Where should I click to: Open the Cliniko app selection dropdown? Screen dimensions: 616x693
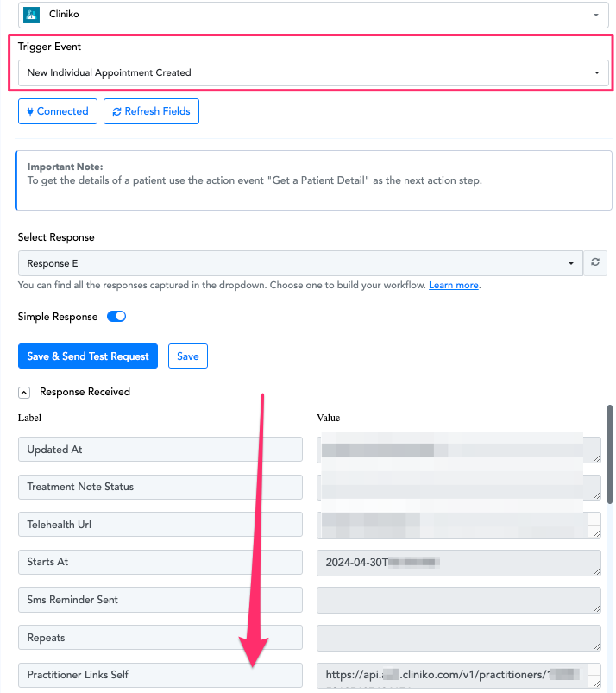(313, 15)
